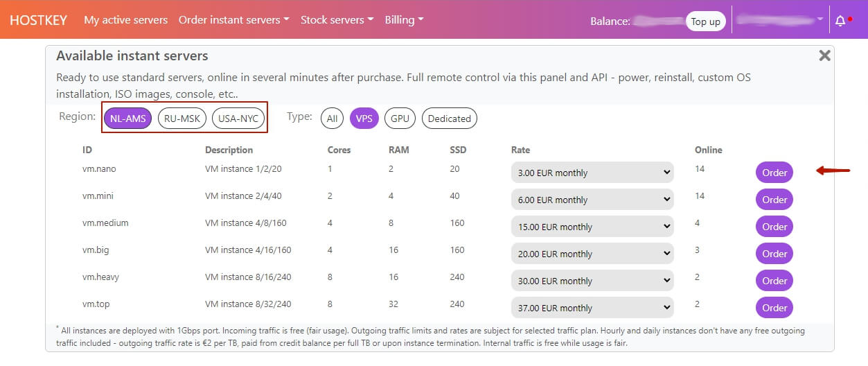The image size is (868, 366).
Task: Filter server type by Dedicated
Action: (x=449, y=119)
